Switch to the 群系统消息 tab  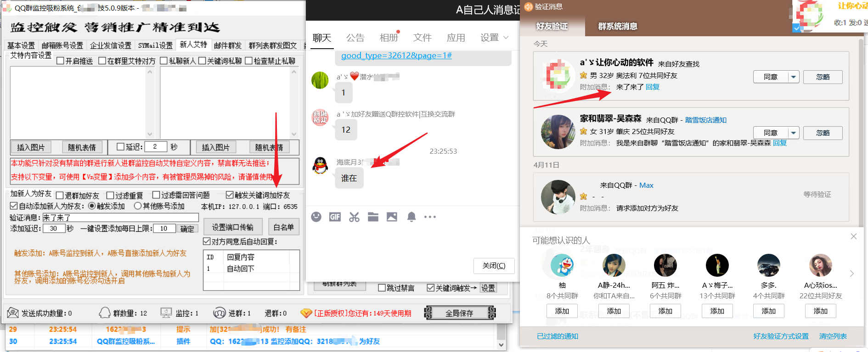point(618,26)
